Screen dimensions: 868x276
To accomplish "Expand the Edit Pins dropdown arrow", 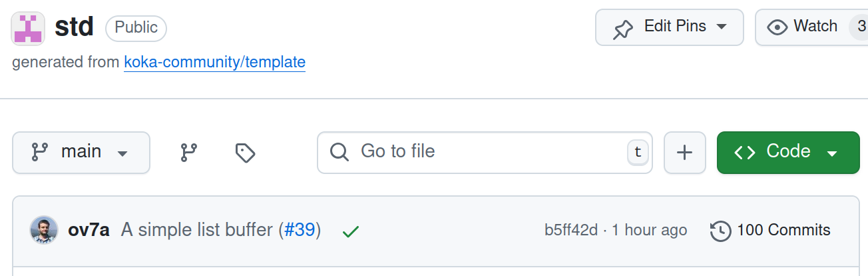I will (x=721, y=27).
